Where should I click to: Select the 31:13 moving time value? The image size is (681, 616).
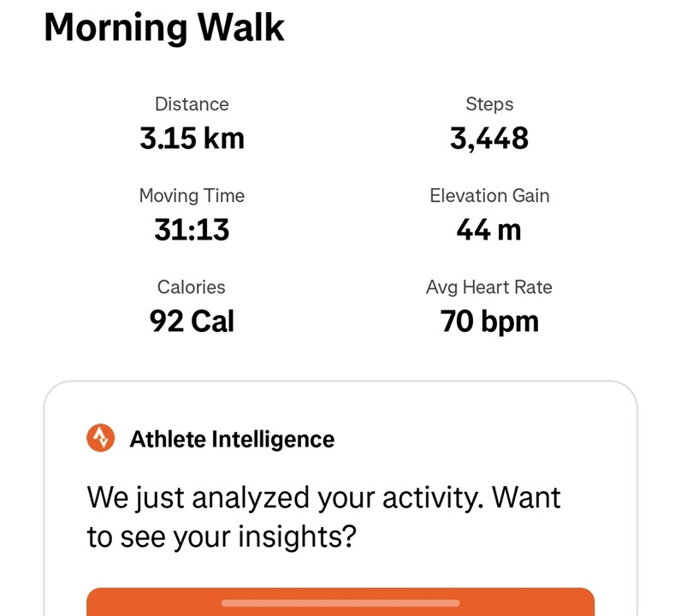pos(192,229)
